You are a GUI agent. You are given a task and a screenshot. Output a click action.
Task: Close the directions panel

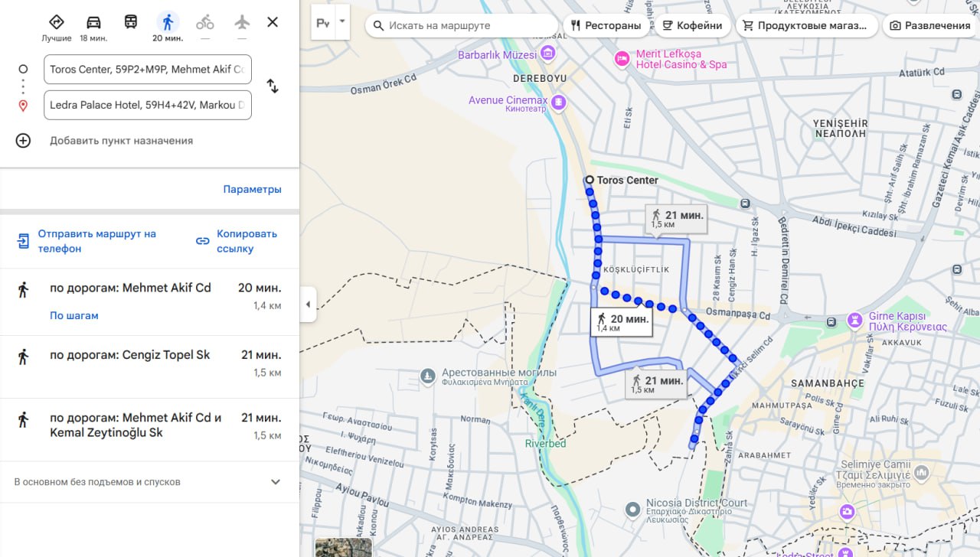(x=273, y=22)
